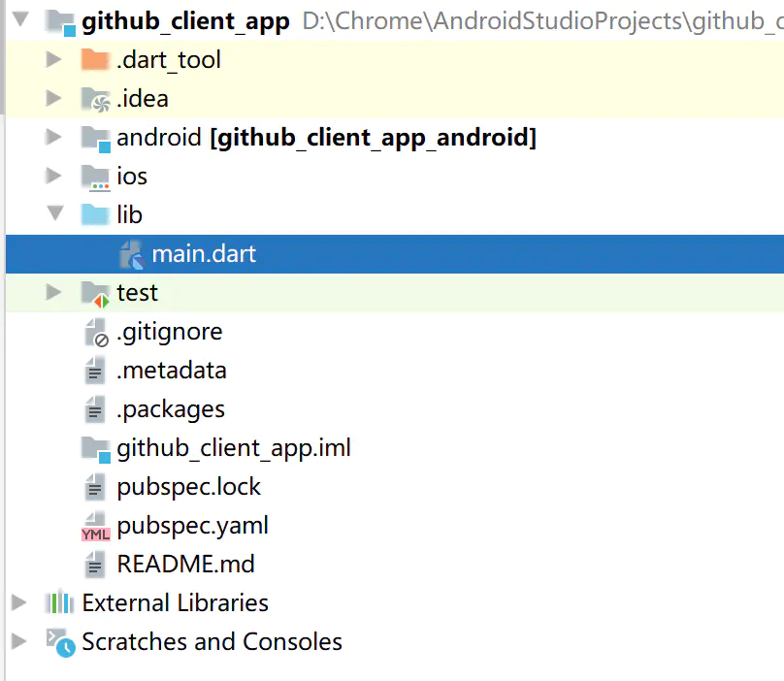Expand the .idea folder arrow
This screenshot has width=784, height=681.
coord(54,99)
